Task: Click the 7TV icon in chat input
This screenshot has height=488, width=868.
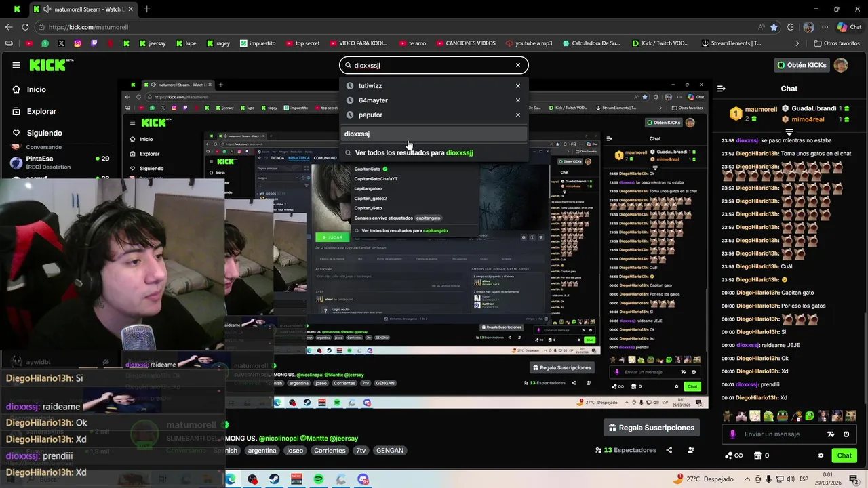Action: click(x=831, y=434)
